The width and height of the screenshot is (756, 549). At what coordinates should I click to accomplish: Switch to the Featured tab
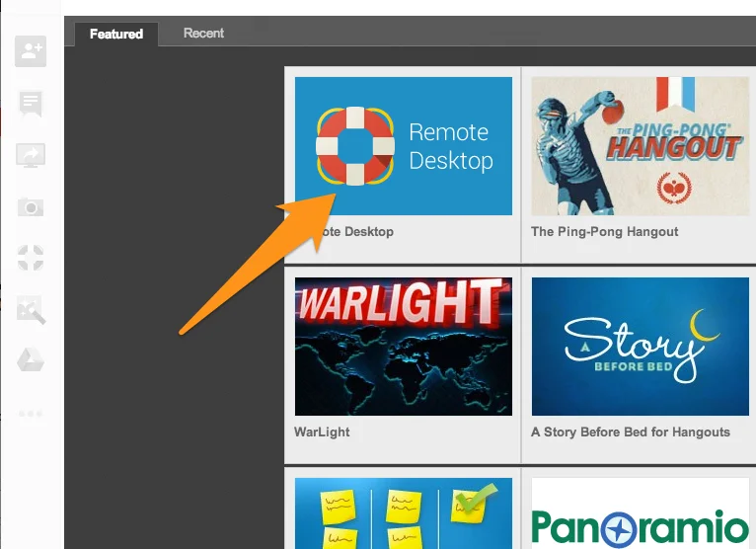point(116,34)
